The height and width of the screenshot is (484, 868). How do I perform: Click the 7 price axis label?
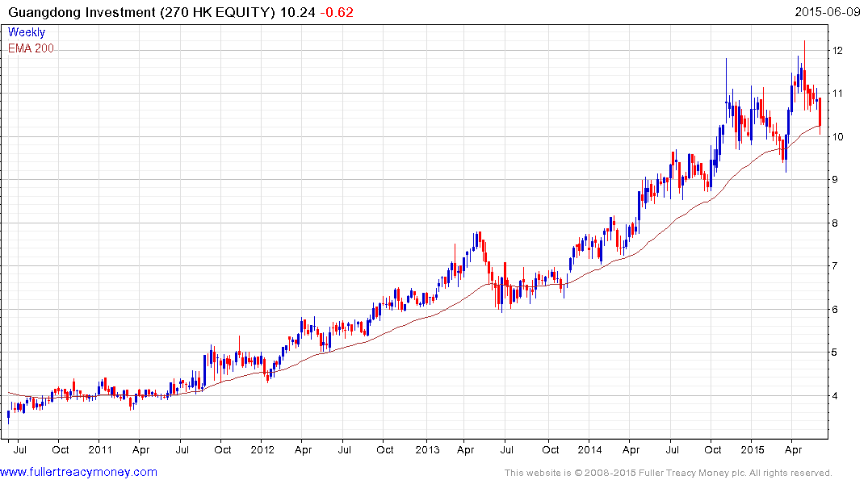(x=835, y=265)
